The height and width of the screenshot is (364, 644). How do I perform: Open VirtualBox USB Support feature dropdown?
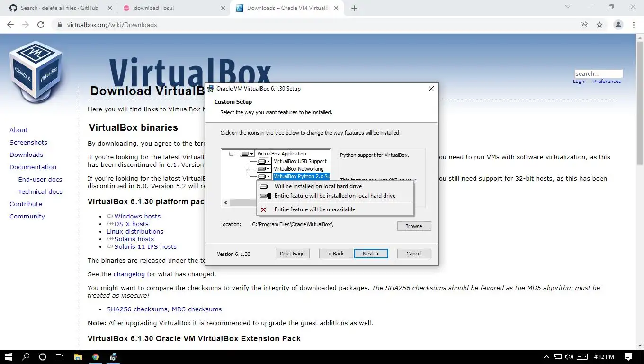pos(264,161)
